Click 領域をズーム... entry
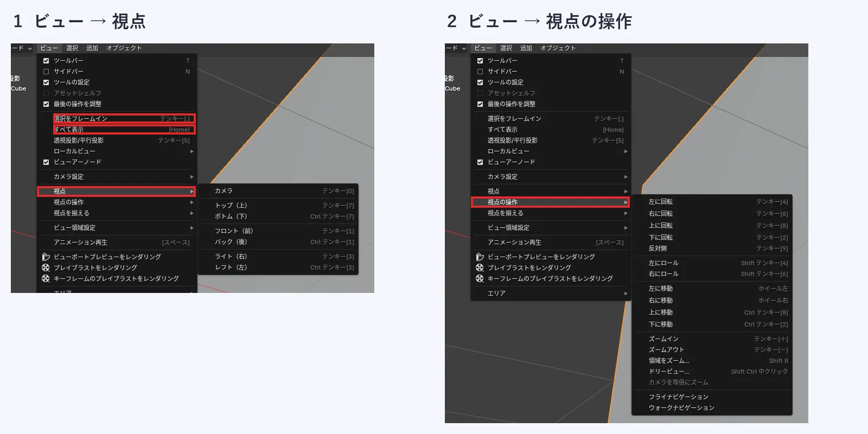Viewport: 868px width, 434px height. click(x=712, y=361)
